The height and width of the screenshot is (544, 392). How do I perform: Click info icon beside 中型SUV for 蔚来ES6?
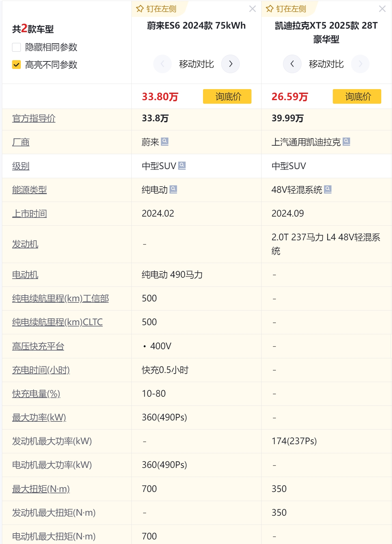tap(182, 166)
